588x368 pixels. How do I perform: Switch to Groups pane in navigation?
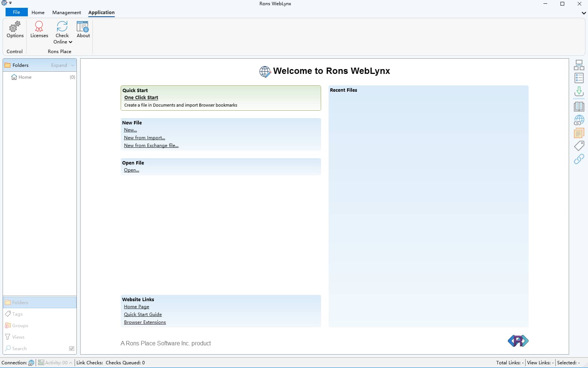tap(40, 325)
